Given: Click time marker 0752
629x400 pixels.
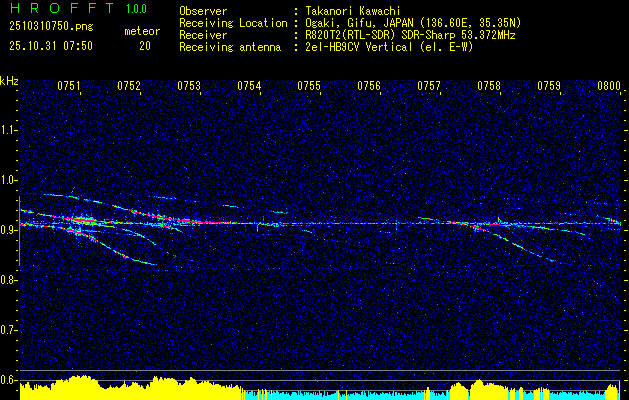Looking at the screenshot, I should tap(129, 86).
